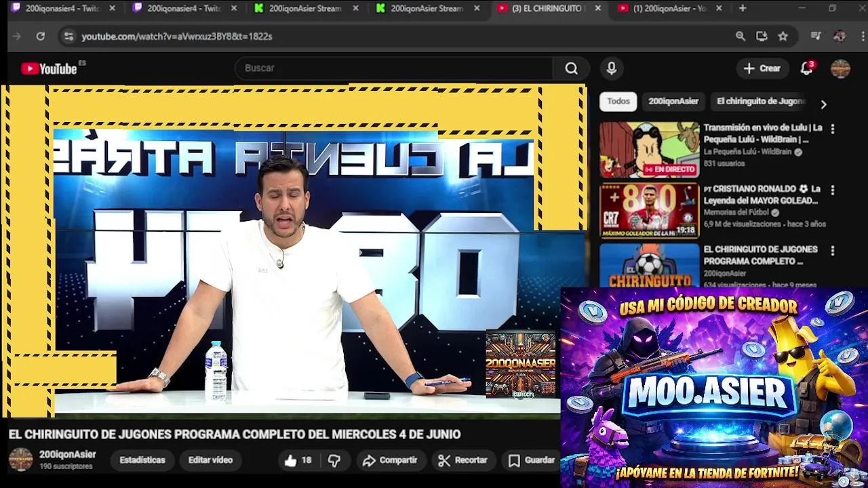Click the video title EL CHIRINGUITO DE JUGONES MIERCOLES 4 DE JUNIO
This screenshot has height=488, width=868.
pyautogui.click(x=235, y=434)
